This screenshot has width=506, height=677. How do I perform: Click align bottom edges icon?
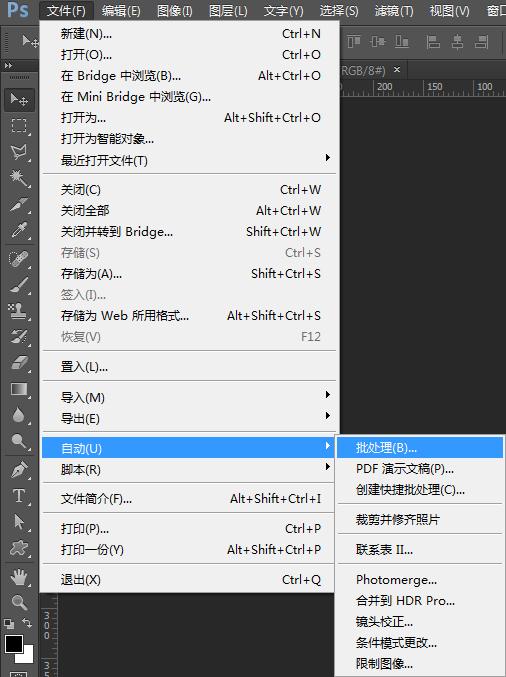[x=402, y=42]
